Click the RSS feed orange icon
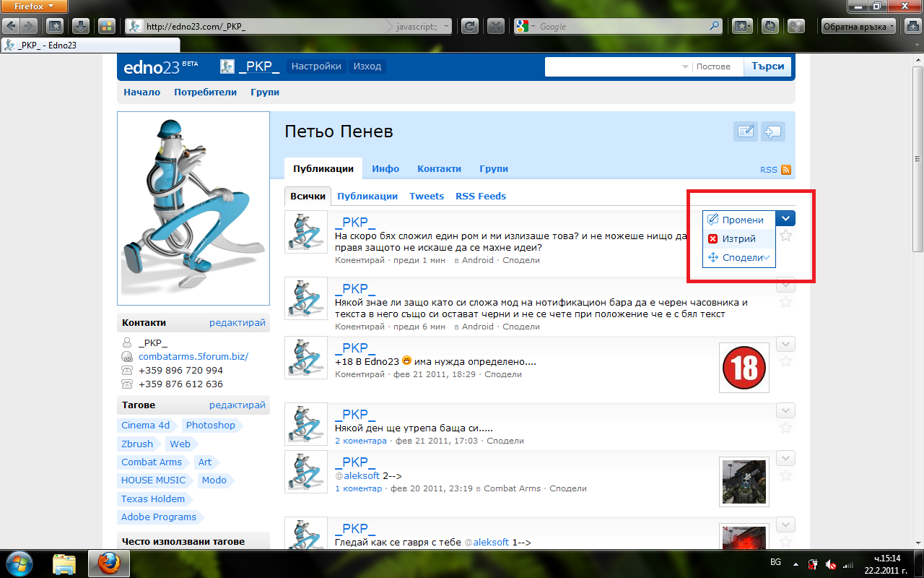The image size is (924, 578). [x=786, y=170]
